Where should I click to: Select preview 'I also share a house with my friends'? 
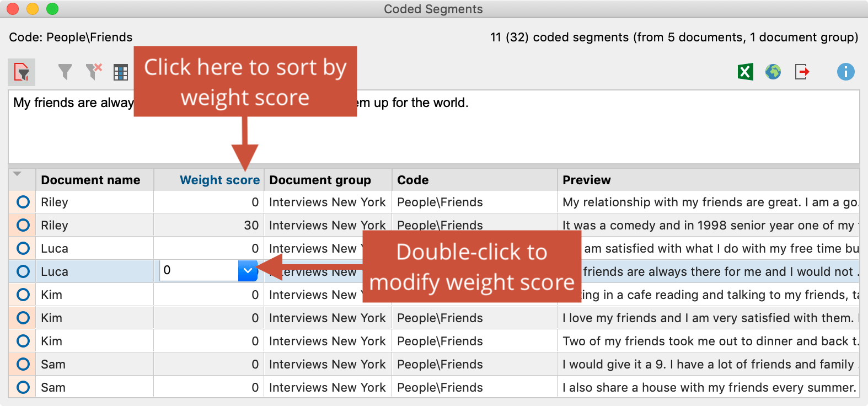[x=709, y=387]
